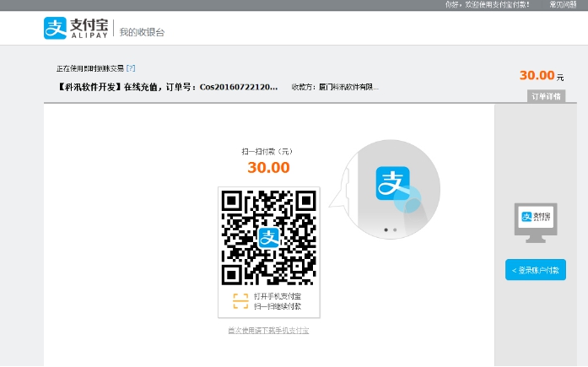Click the 30.00 元 total at top right

(540, 76)
